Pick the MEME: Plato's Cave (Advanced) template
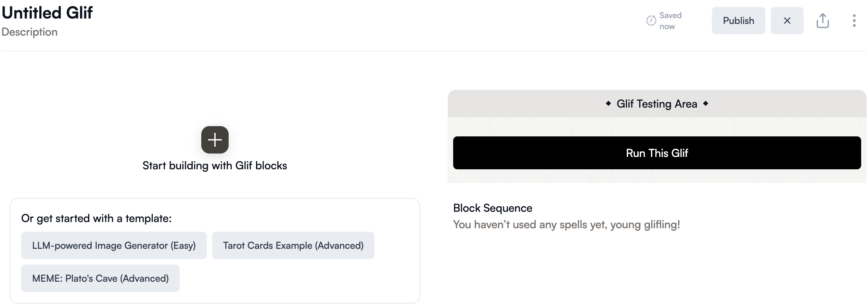Viewport: 868px width, 305px height. coord(100,278)
